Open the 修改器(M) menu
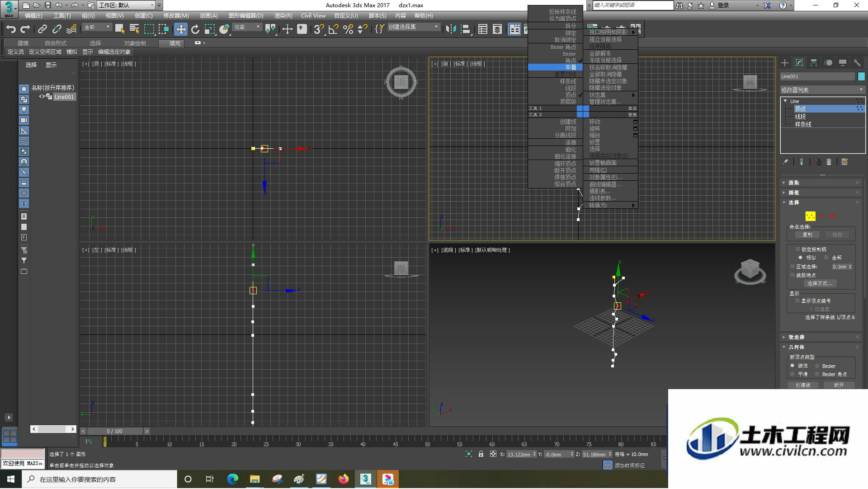Viewport: 868px width, 489px height. [x=176, y=16]
